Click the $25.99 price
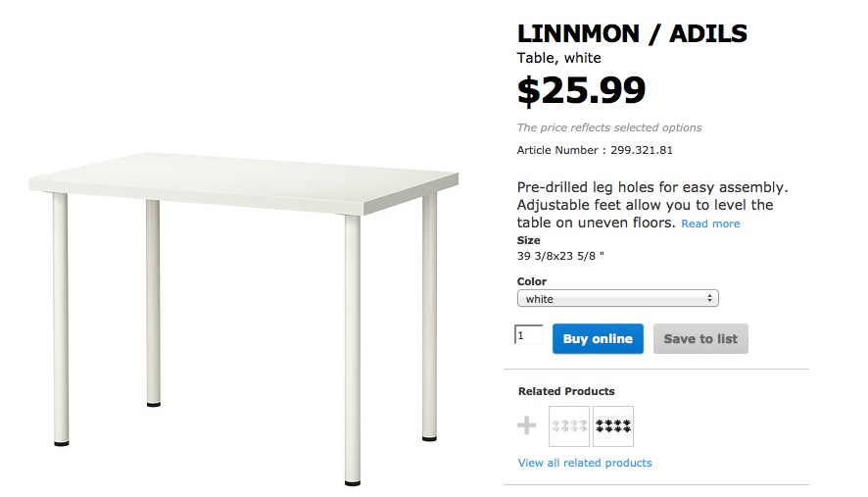This screenshot has height=497, width=868. [582, 91]
